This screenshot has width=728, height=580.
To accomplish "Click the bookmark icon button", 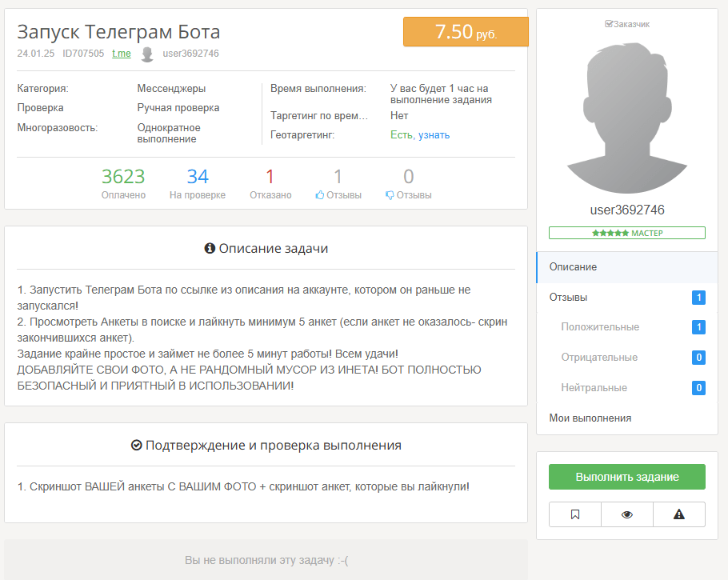I will [574, 514].
